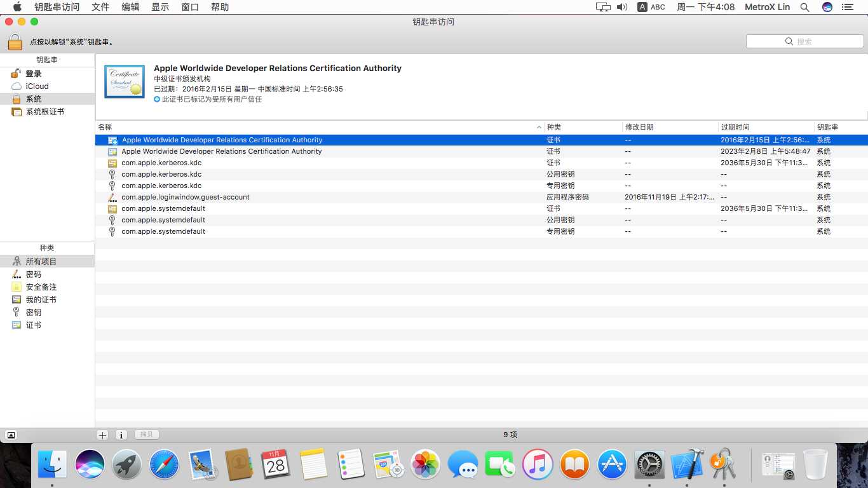This screenshot has width=868, height=488.
Task: Open iTunes from the Dock
Action: coord(538,465)
